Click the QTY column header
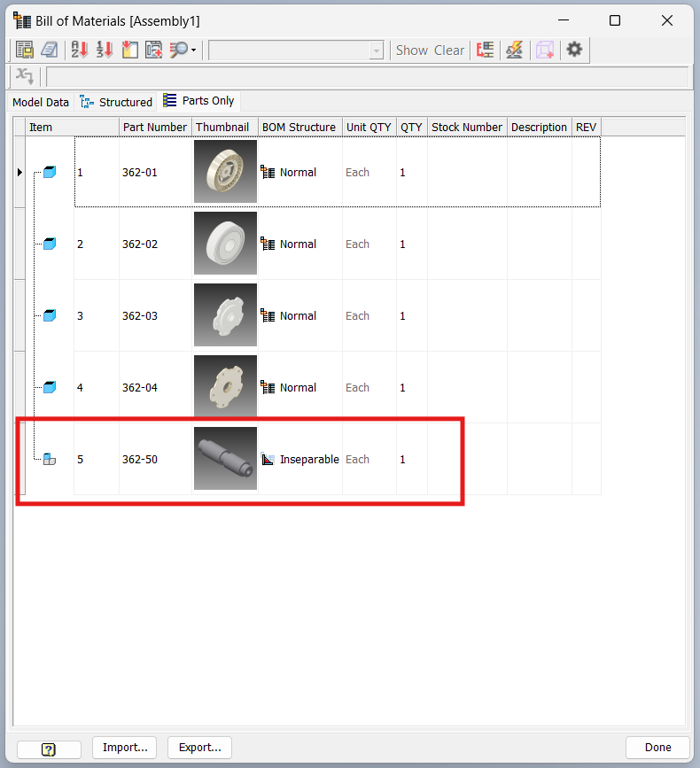The height and width of the screenshot is (768, 700). pos(411,128)
